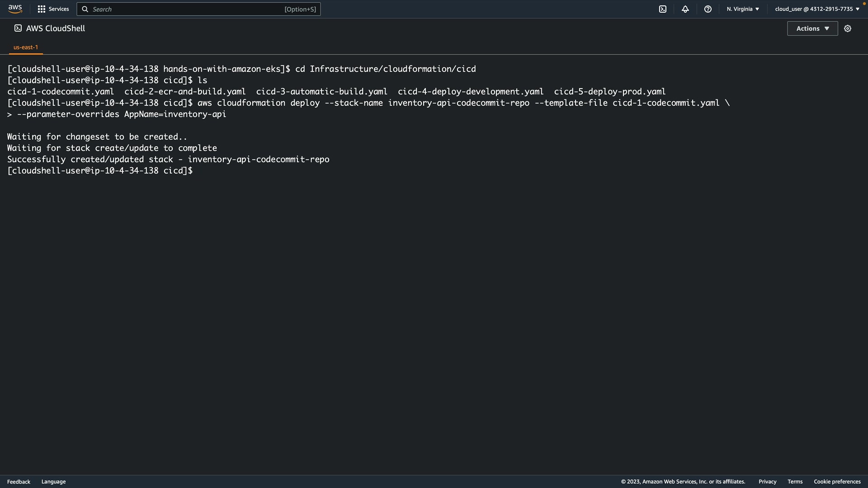Viewport: 868px width, 488px height.
Task: Open the cloud_user account dropdown
Action: point(817,9)
